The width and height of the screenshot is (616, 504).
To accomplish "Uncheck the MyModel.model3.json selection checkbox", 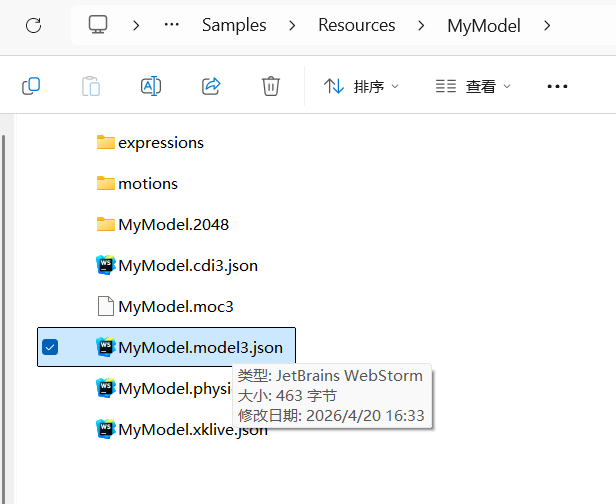I will [50, 347].
